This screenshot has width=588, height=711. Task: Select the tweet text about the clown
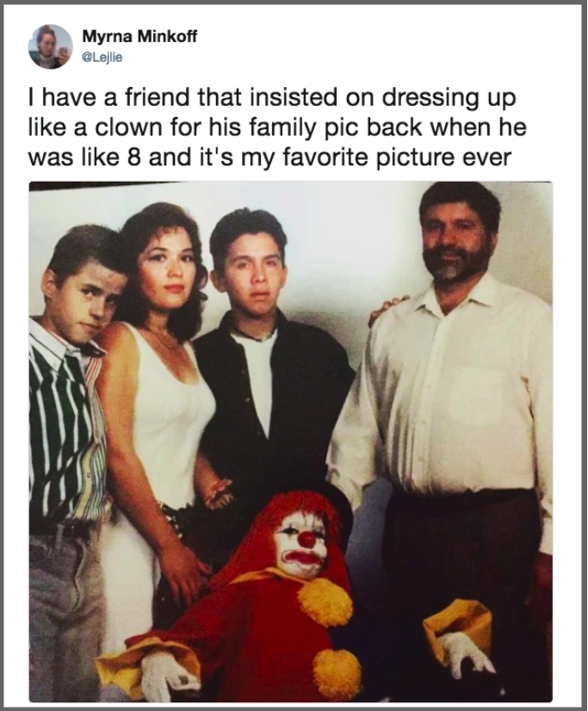coord(277,127)
